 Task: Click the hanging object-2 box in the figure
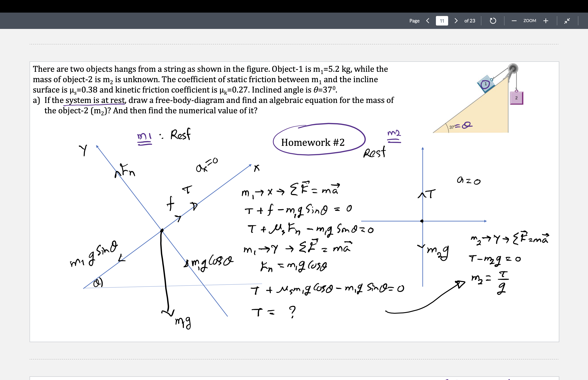tap(516, 98)
